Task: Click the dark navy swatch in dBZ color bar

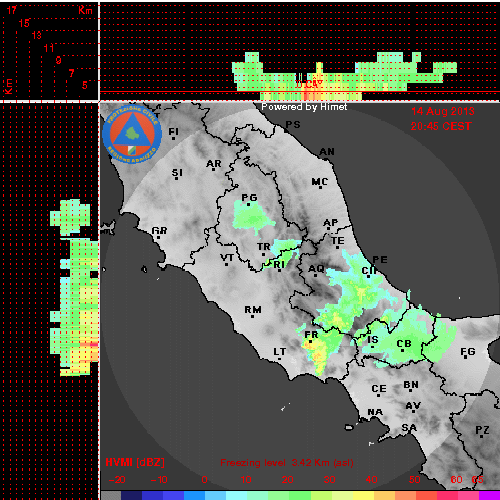Action: click(131, 495)
